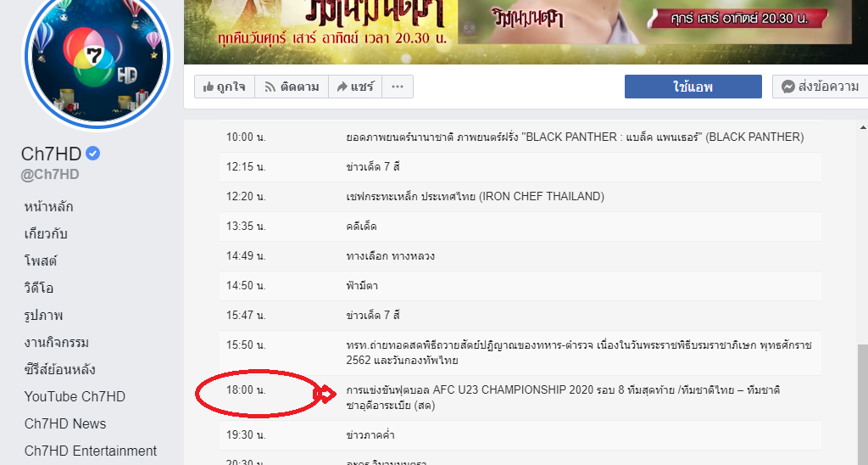Select the BLACK PANTHER program row
This screenshot has height=465, width=868.
(520, 137)
